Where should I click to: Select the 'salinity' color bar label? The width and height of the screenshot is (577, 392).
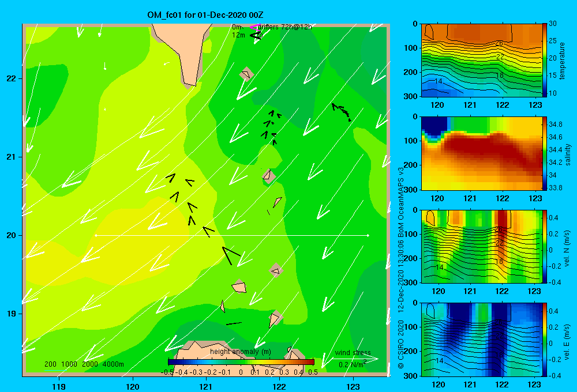pos(568,154)
